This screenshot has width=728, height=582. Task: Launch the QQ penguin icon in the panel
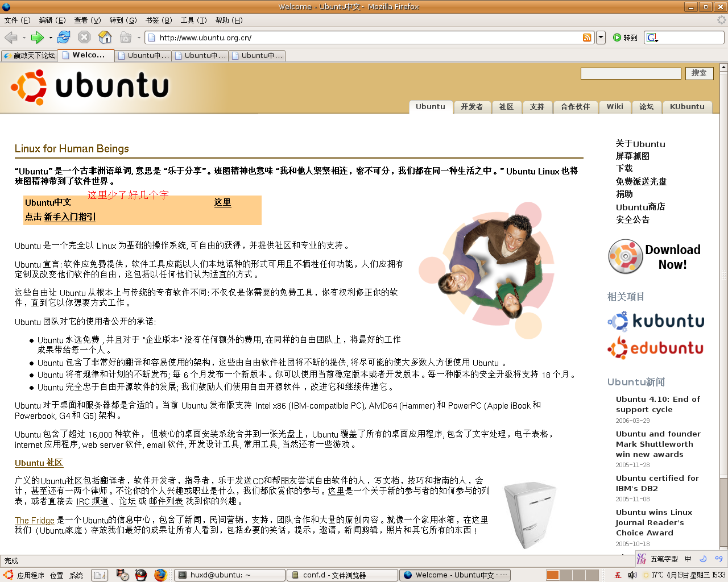[x=141, y=575]
